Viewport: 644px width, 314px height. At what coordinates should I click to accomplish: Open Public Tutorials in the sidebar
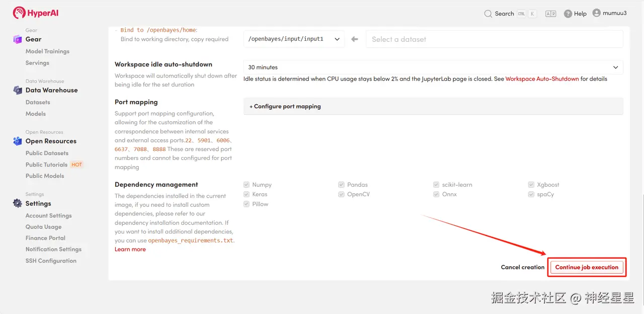(x=46, y=165)
